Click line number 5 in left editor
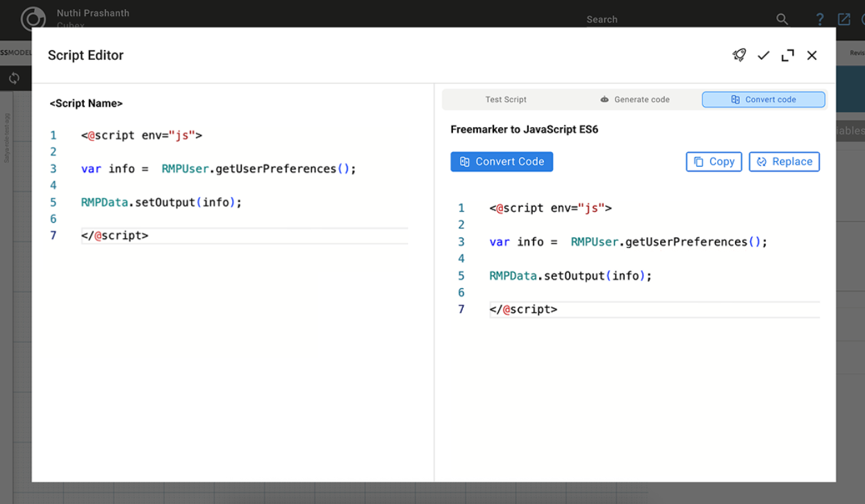Image resolution: width=865 pixels, height=504 pixels. (x=53, y=202)
